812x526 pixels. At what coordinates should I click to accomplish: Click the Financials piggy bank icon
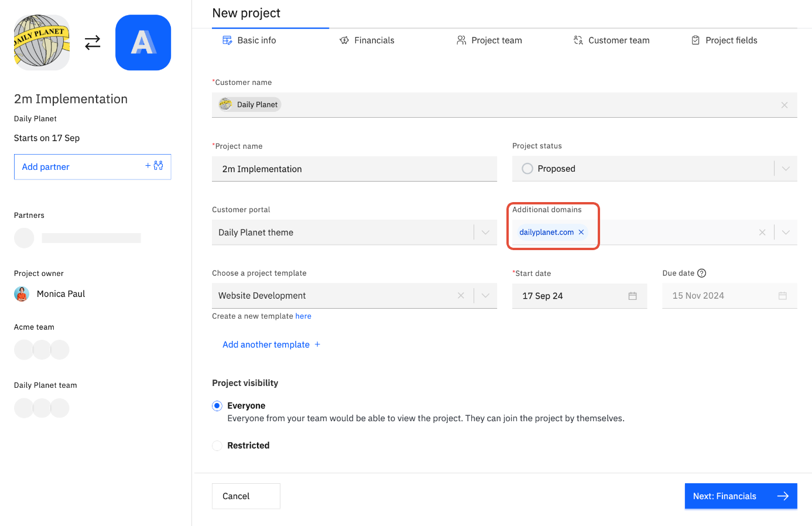344,40
